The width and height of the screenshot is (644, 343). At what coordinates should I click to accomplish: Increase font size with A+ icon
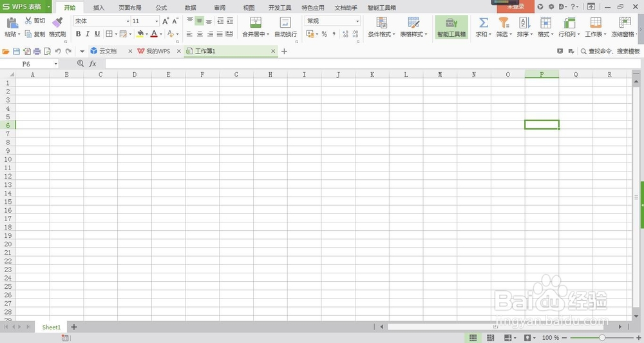[x=166, y=21]
